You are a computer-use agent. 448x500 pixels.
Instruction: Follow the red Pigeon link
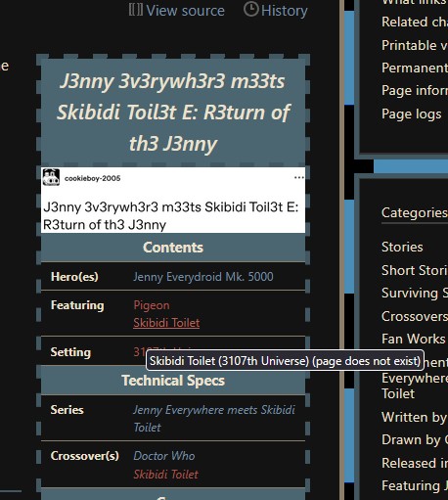[x=152, y=305]
